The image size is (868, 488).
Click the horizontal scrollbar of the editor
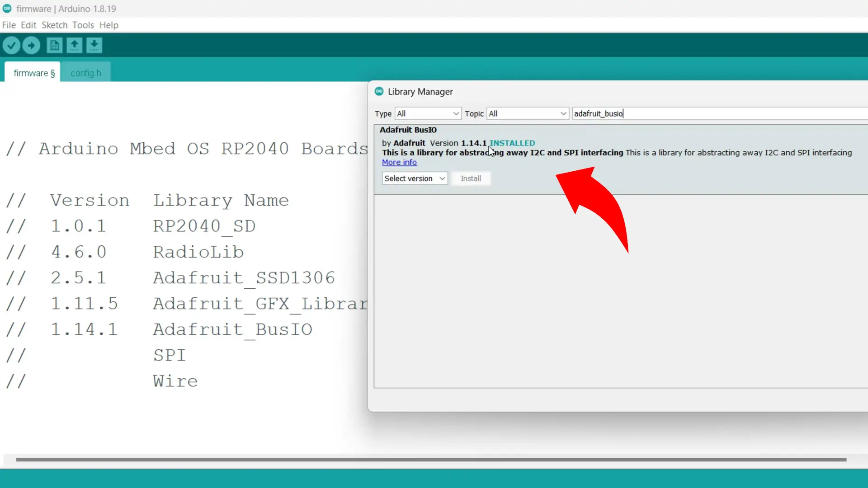(x=431, y=460)
